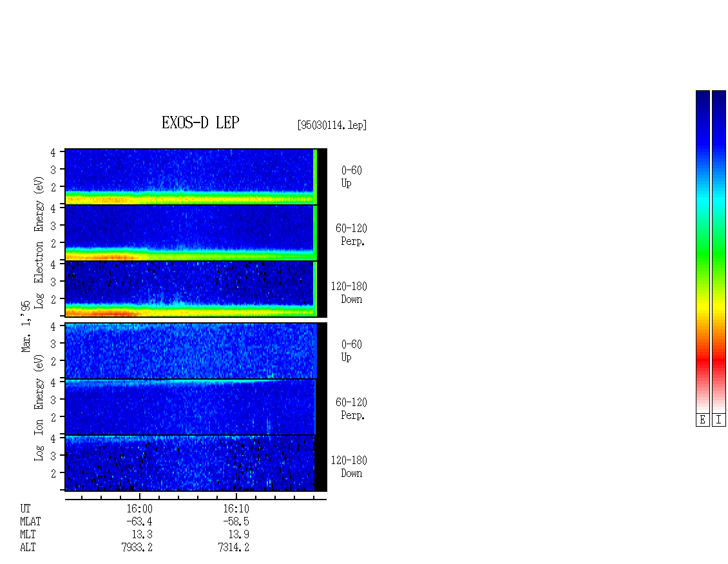Click the electron panel's 0-60 Up label

coord(352,177)
